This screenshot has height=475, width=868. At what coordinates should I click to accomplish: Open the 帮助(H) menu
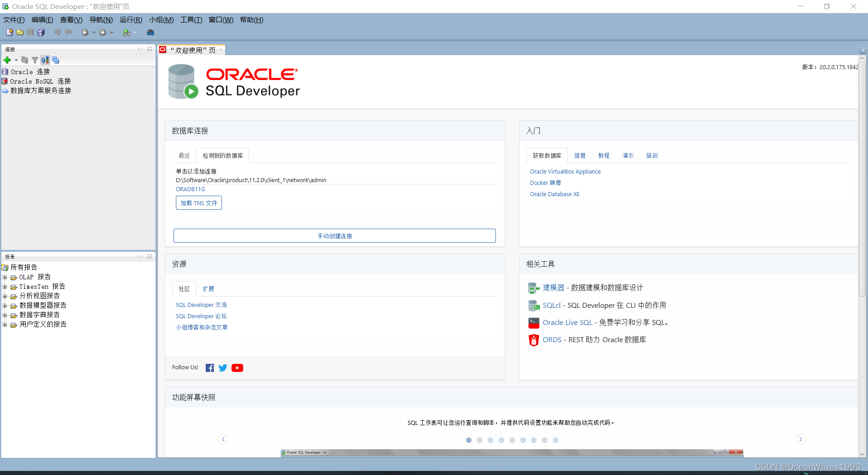point(251,20)
